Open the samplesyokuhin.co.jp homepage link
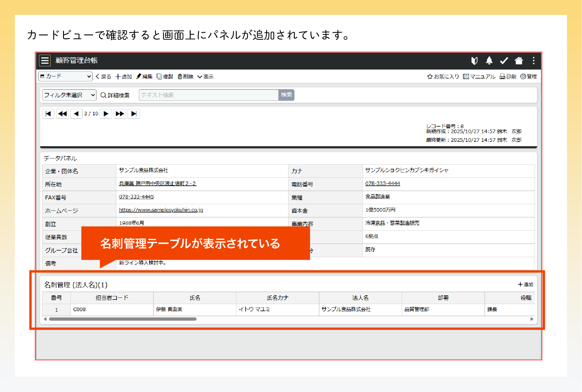The height and width of the screenshot is (392, 582). [x=161, y=210]
